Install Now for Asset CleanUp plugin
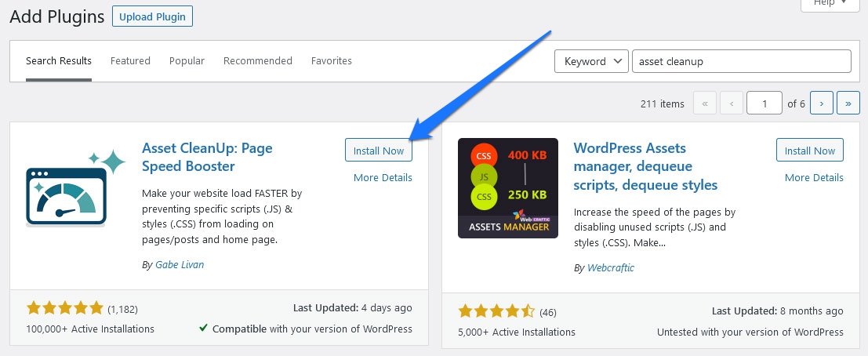This screenshot has height=356, width=868. (x=379, y=151)
